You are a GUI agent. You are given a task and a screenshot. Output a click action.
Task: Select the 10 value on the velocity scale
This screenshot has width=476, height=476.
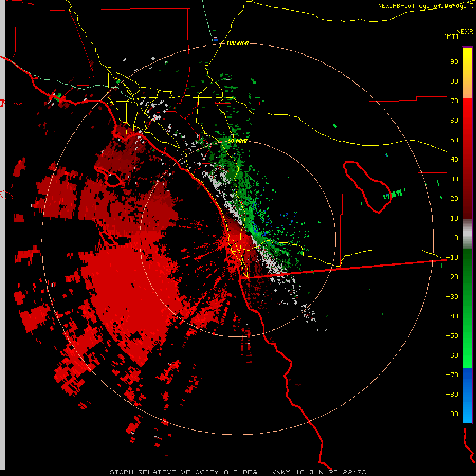454,218
